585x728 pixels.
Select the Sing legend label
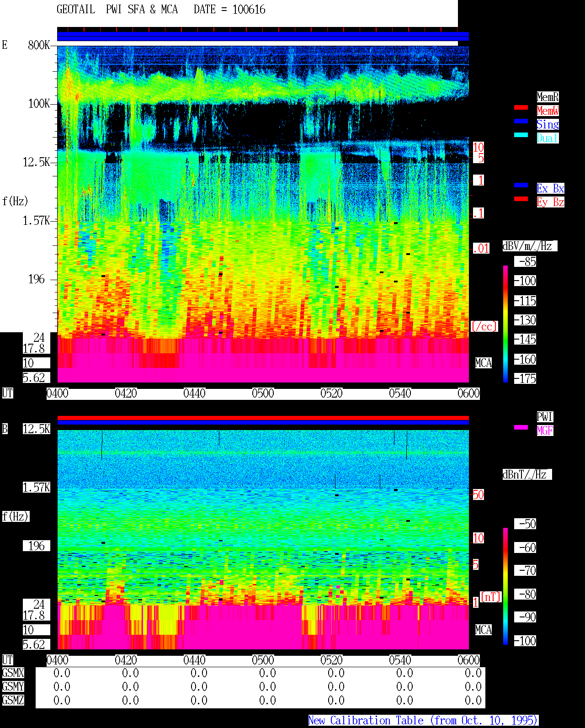coord(548,124)
